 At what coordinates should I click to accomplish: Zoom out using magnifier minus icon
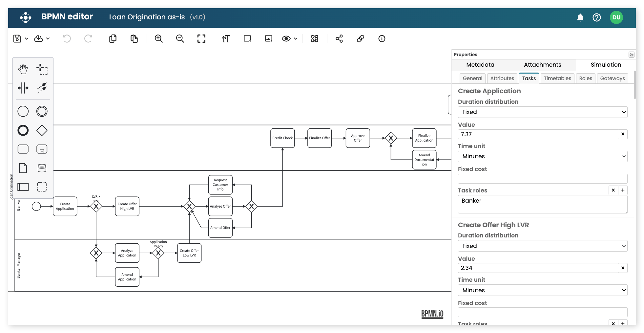180,39
